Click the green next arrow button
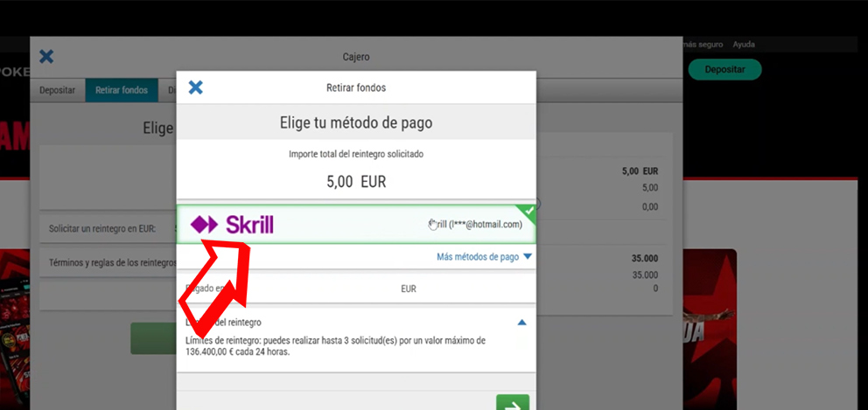868x410 pixels. pyautogui.click(x=513, y=403)
